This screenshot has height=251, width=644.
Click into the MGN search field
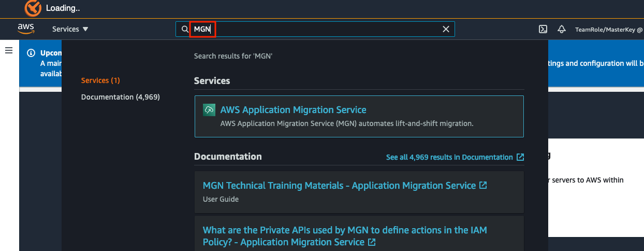(316, 30)
